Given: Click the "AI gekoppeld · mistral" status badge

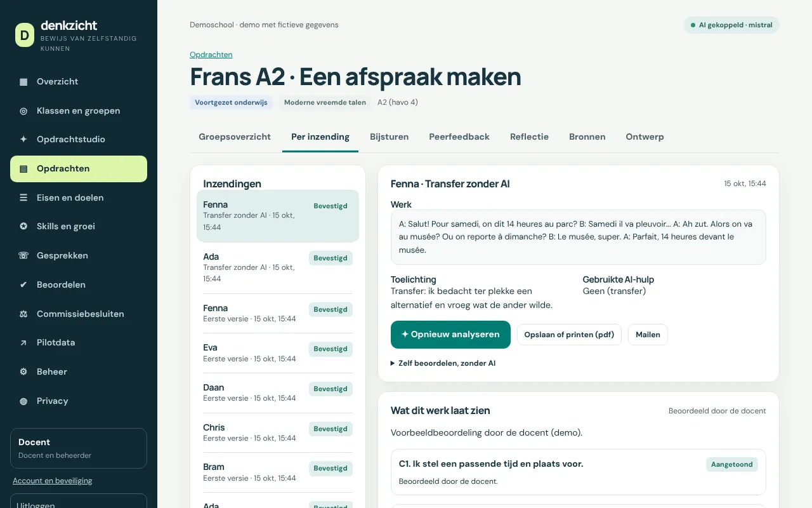Looking at the screenshot, I should point(731,25).
